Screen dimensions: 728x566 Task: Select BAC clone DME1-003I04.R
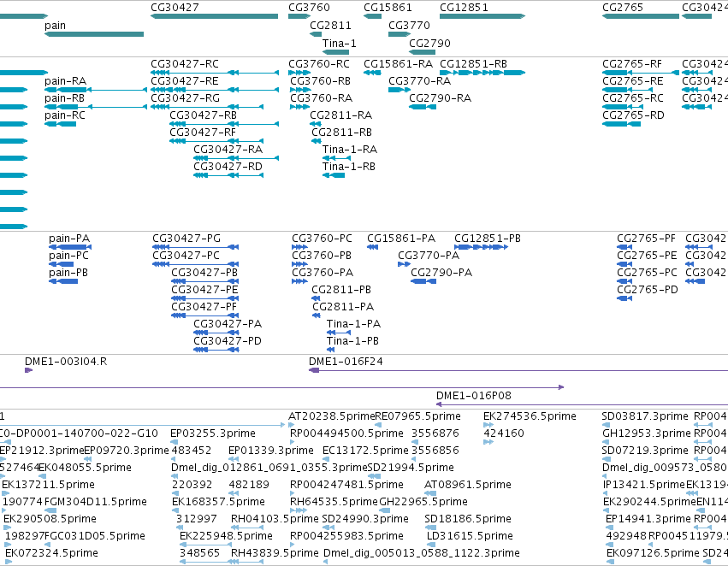[29, 370]
